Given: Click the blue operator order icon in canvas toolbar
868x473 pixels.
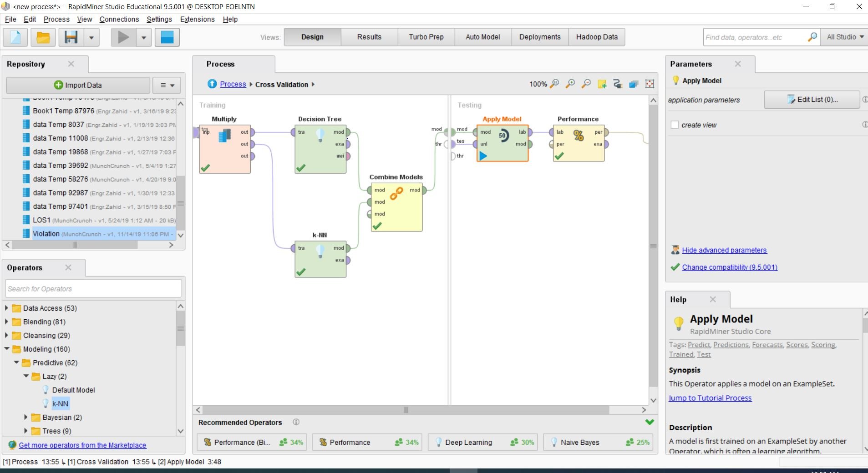Looking at the screenshot, I should coord(634,84).
